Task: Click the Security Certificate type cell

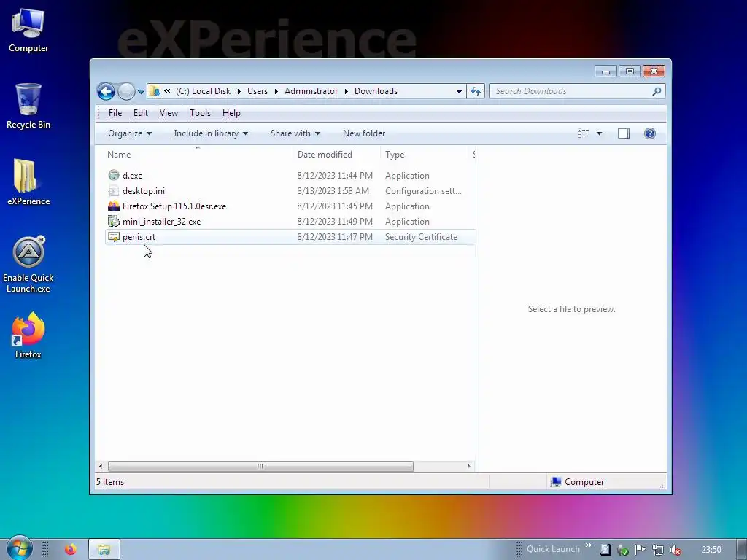Action: [421, 237]
